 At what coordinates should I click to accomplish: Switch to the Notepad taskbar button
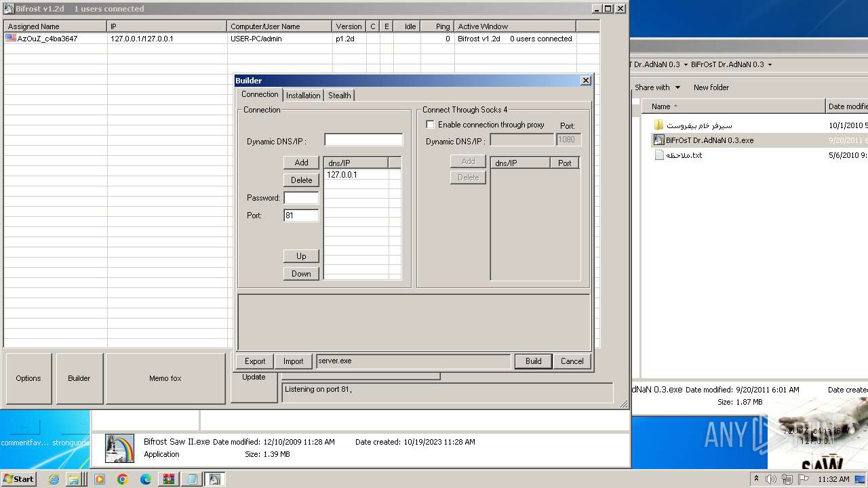[192, 479]
